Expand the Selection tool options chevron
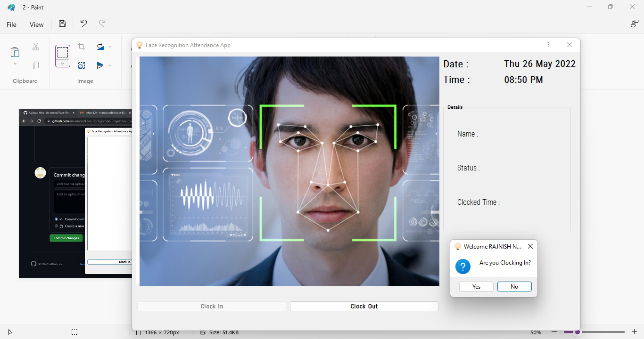Screen dimensions: 644x339 pyautogui.click(x=63, y=64)
